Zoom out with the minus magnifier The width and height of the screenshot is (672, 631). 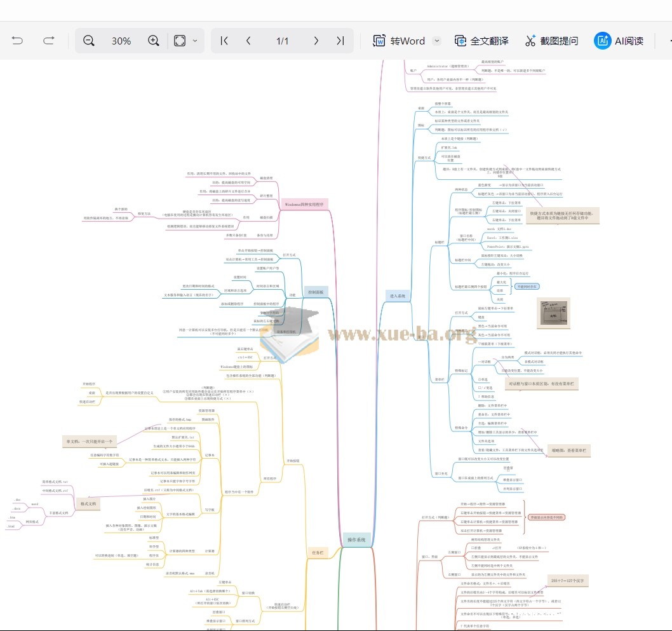[x=89, y=41]
